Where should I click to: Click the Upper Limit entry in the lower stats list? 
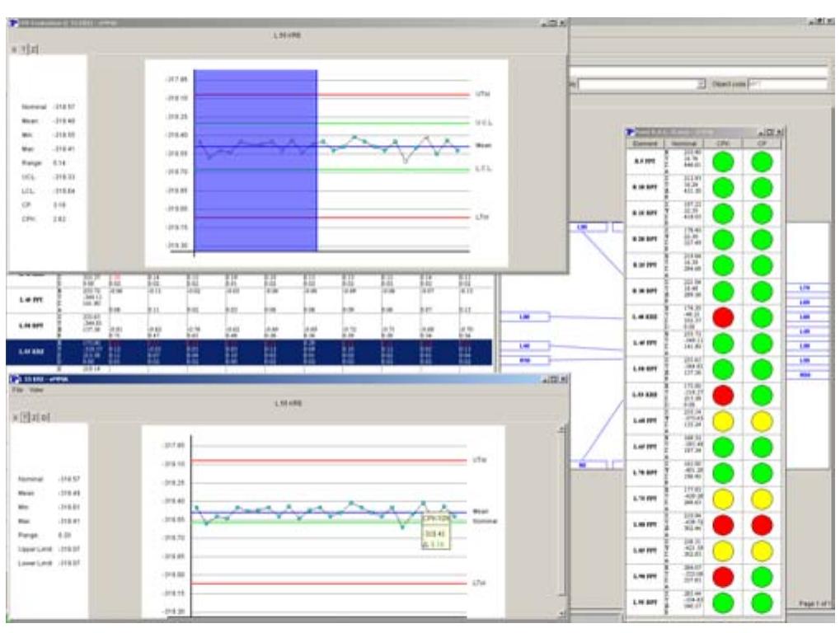(x=49, y=549)
